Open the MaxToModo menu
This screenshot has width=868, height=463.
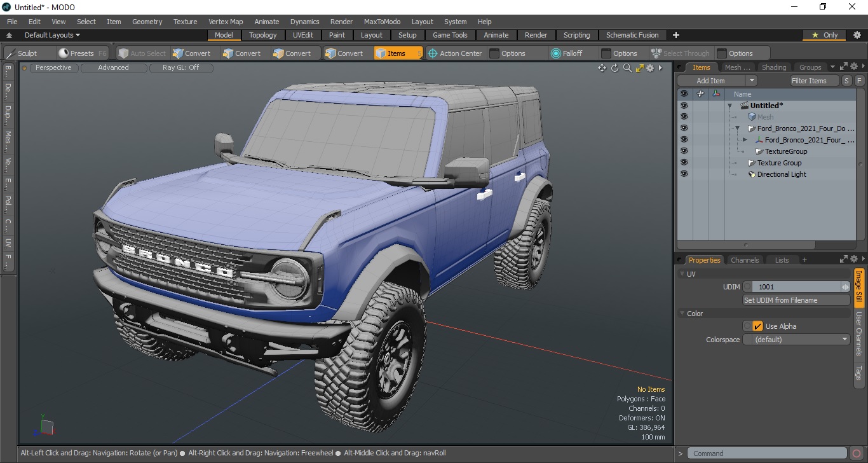point(382,22)
